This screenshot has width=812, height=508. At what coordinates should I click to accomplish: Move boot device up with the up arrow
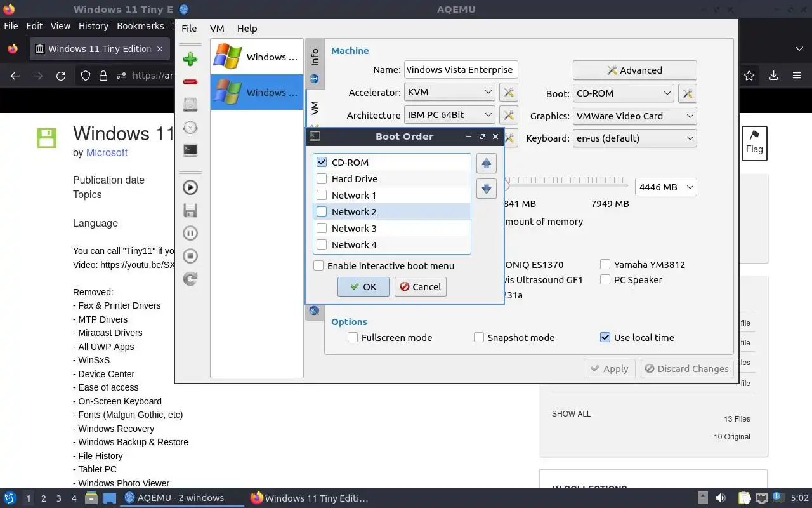tap(486, 164)
